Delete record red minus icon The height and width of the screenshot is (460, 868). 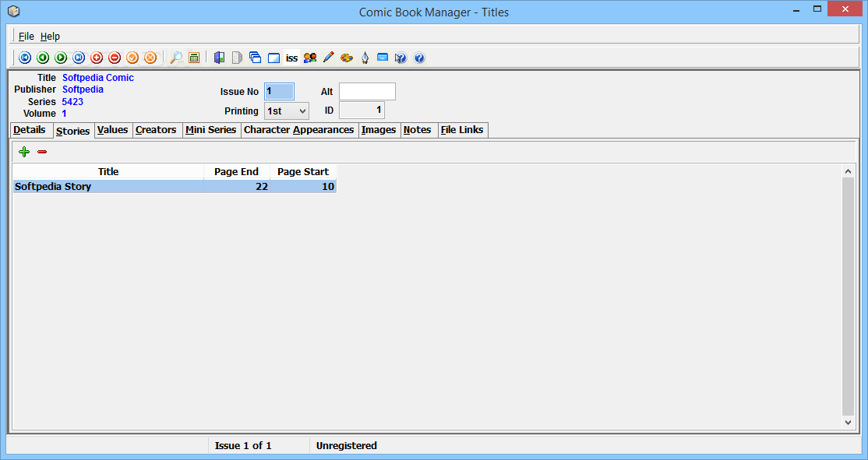pos(115,58)
